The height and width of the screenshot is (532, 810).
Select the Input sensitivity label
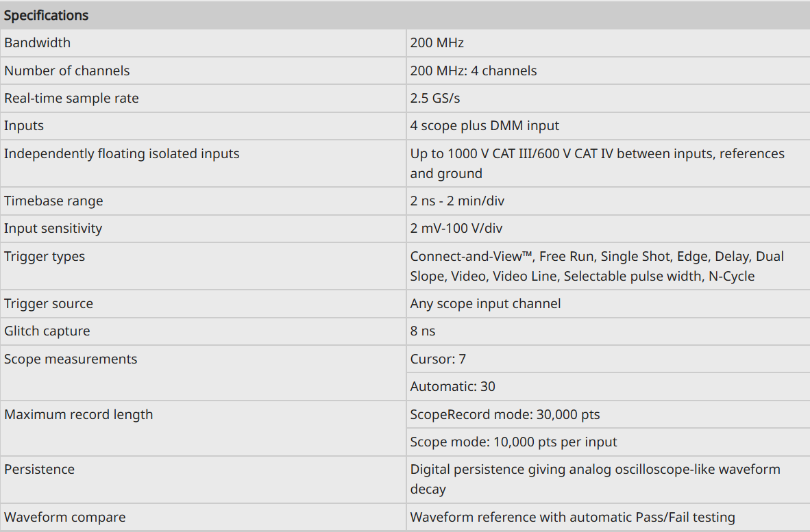pyautogui.click(x=53, y=228)
